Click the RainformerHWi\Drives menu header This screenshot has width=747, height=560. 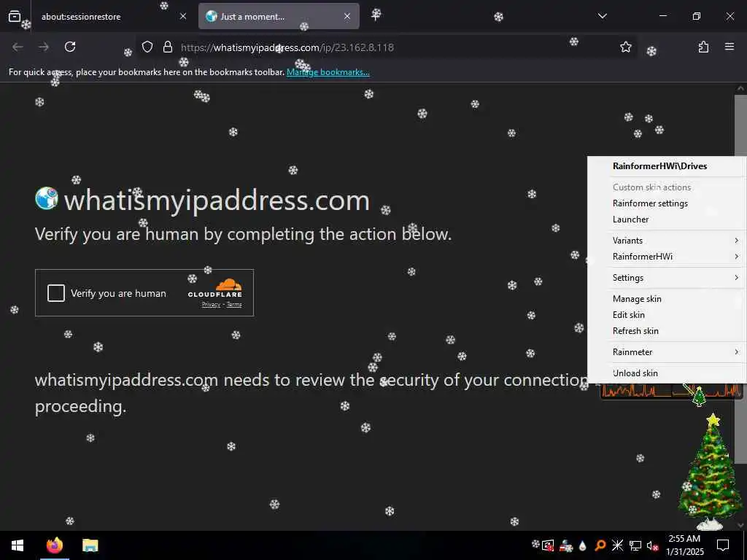(x=667, y=166)
